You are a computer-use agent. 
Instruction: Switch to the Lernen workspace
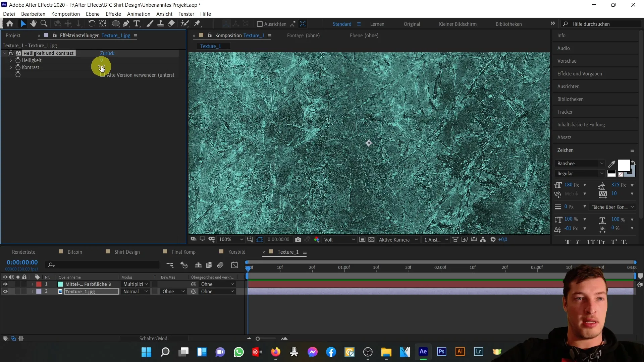(377, 24)
